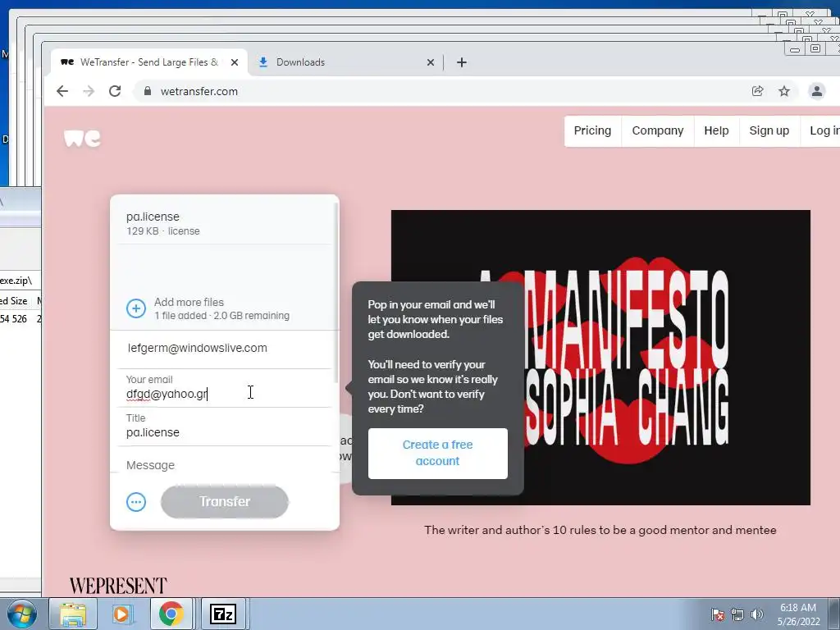Screen dimensions: 840x630
Task: Open the Windows Start button
Action: pos(21,614)
